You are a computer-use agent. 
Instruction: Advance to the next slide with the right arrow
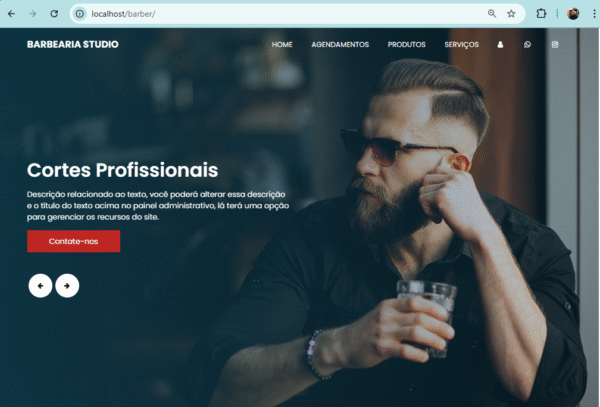[x=67, y=286]
